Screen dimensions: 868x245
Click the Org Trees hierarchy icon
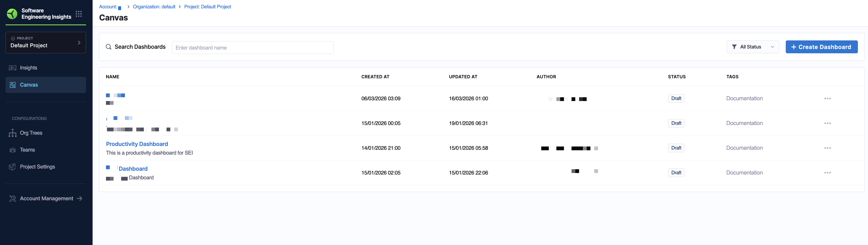[x=12, y=133]
